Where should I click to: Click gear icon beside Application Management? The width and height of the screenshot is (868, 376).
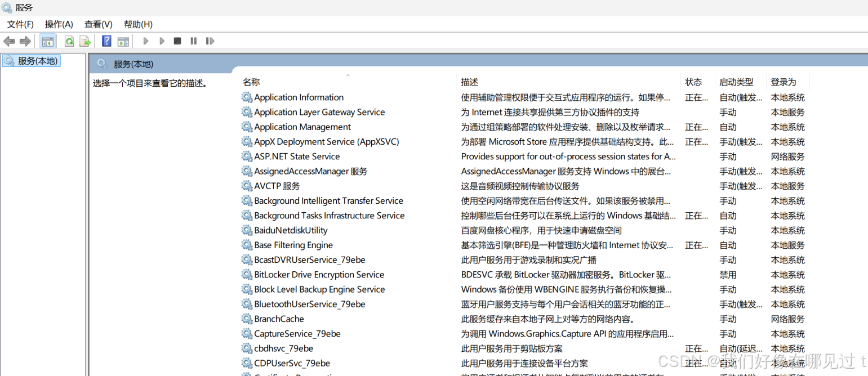[x=247, y=127]
